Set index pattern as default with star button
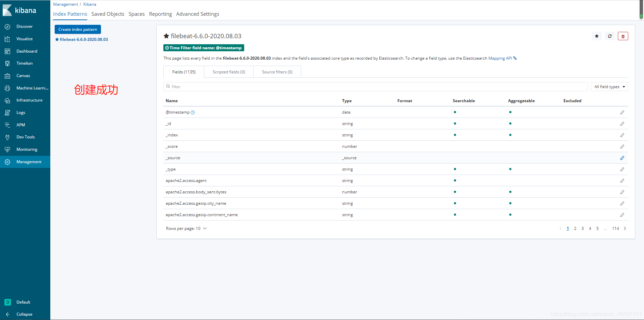The image size is (644, 320). click(597, 36)
